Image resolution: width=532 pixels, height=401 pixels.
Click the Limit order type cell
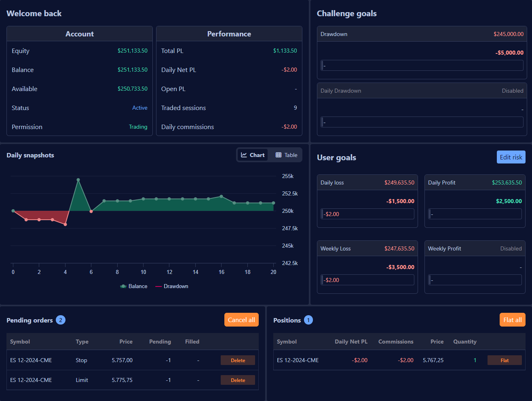click(x=82, y=380)
